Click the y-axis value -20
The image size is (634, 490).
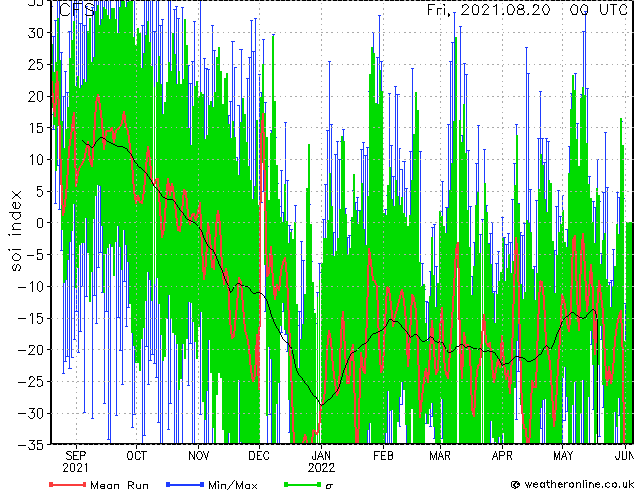click(31, 350)
